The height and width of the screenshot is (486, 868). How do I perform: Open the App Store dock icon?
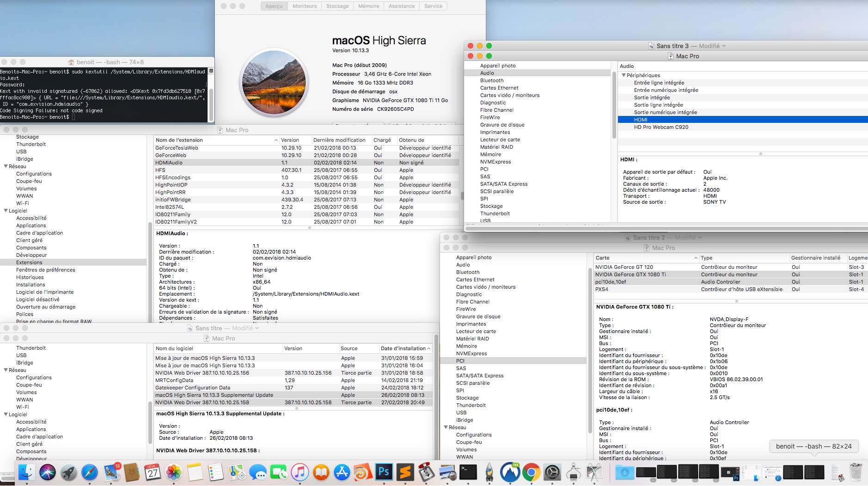342,473
